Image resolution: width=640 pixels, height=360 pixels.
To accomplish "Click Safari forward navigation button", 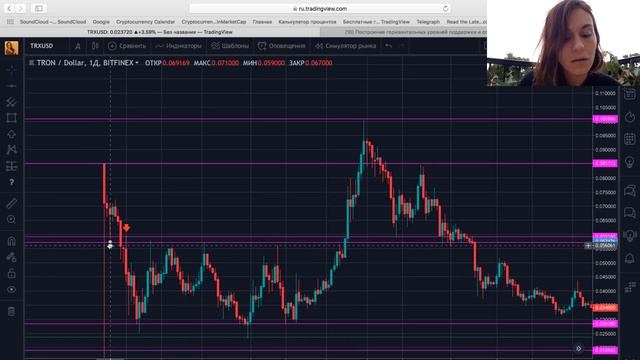I will (20, 8).
